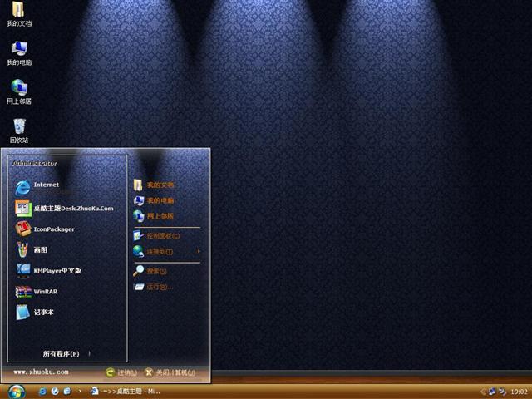
Task: Expand 连接到(T) submenu
Action: click(166, 251)
